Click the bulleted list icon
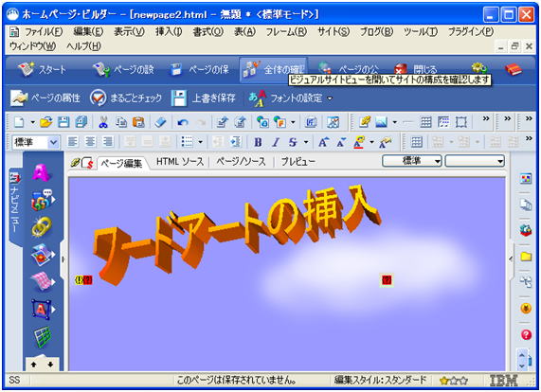541x392 pixels. (188, 142)
